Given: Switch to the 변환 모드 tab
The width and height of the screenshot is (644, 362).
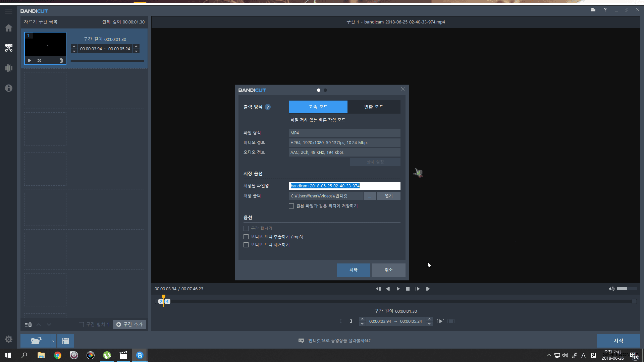Looking at the screenshot, I should pyautogui.click(x=374, y=107).
